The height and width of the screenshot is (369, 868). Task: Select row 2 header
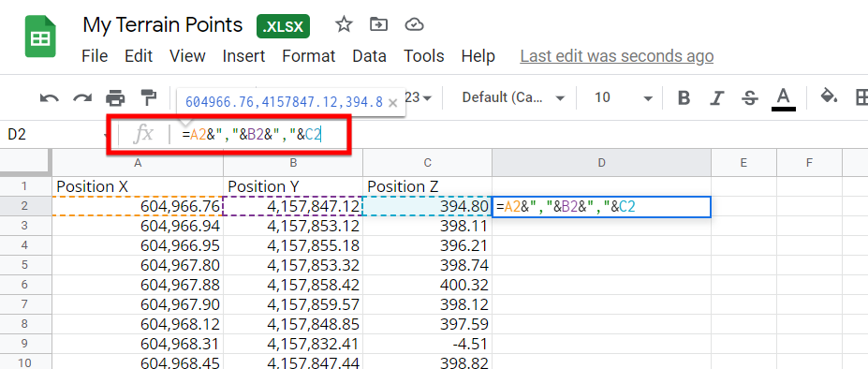click(x=25, y=206)
